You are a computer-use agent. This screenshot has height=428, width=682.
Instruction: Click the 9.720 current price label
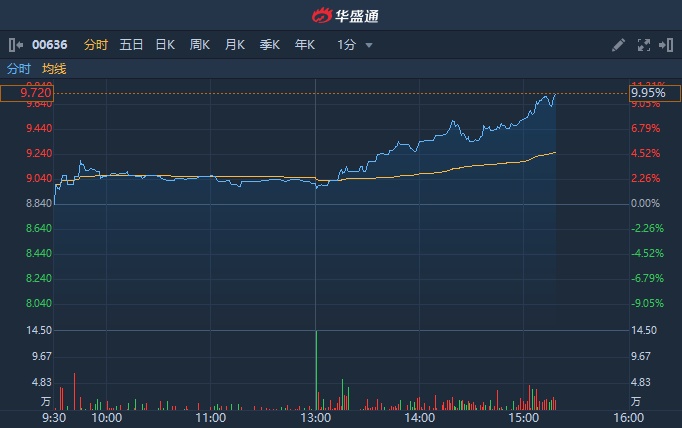pyautogui.click(x=27, y=93)
